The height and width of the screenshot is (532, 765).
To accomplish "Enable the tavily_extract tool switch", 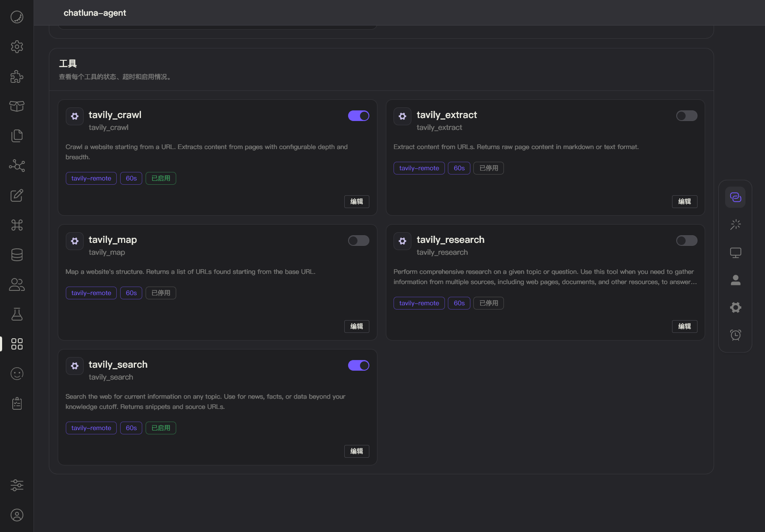I will coord(686,116).
